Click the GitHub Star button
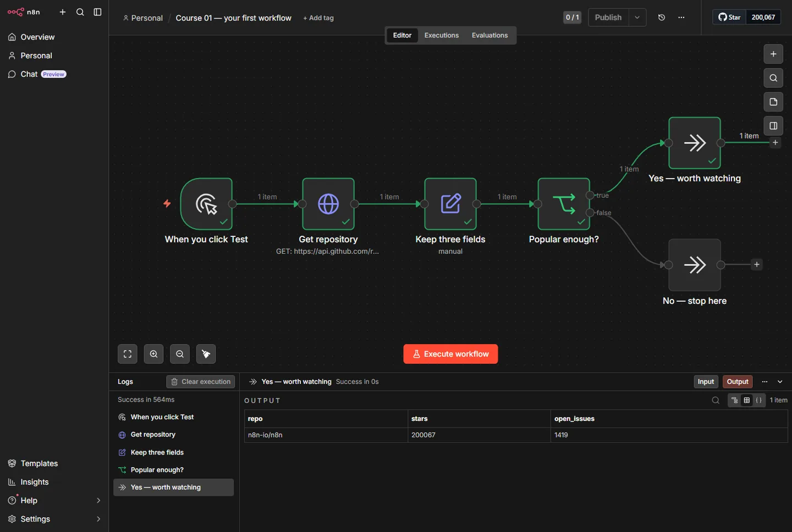The width and height of the screenshot is (792, 532). tap(729, 18)
